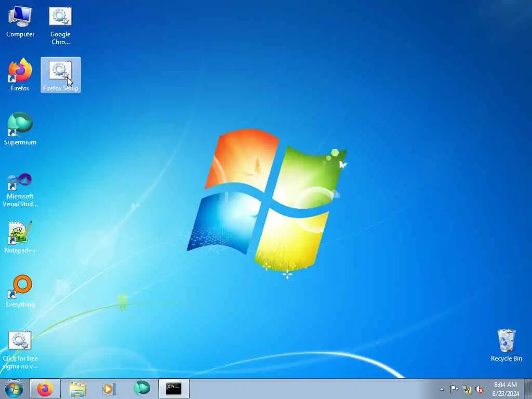
Task: Select Microsoft Visual Studio desktop shortcut
Action: tap(20, 190)
